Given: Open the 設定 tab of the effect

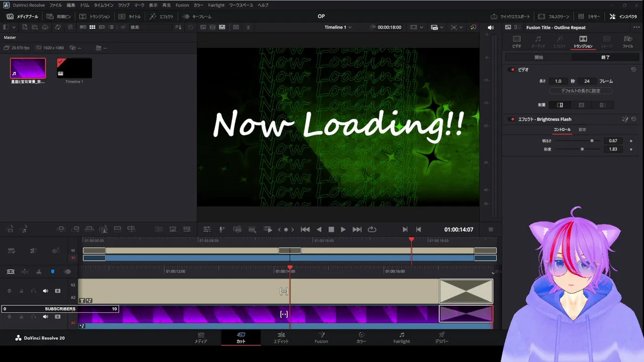Looking at the screenshot, I should 582,130.
